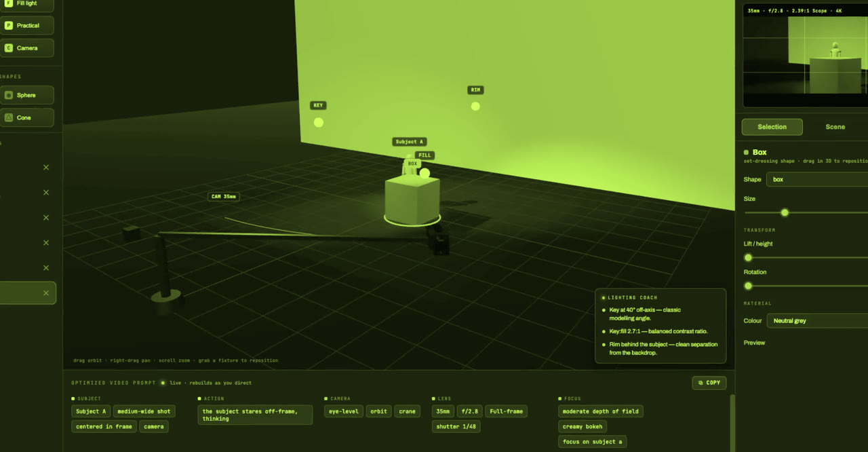Screen dimensions: 868x452
Task: Click the crane camera chip
Action: pos(408,411)
